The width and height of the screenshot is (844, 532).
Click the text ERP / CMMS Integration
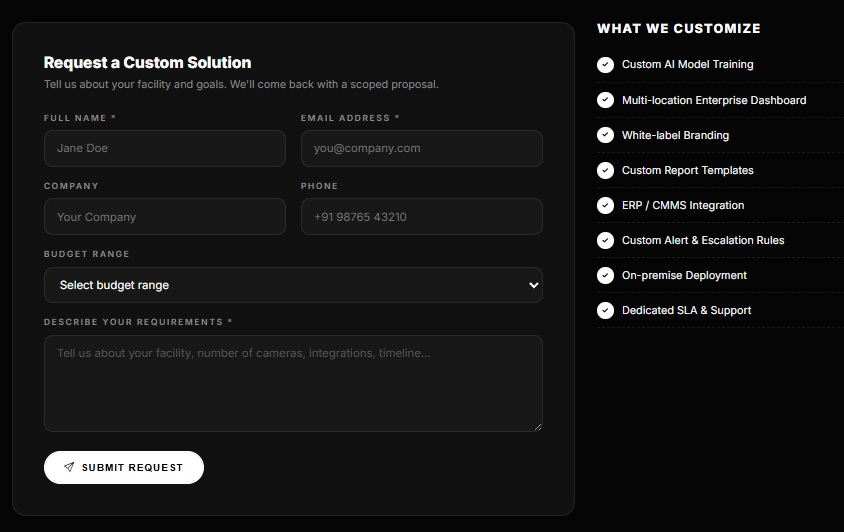683,205
